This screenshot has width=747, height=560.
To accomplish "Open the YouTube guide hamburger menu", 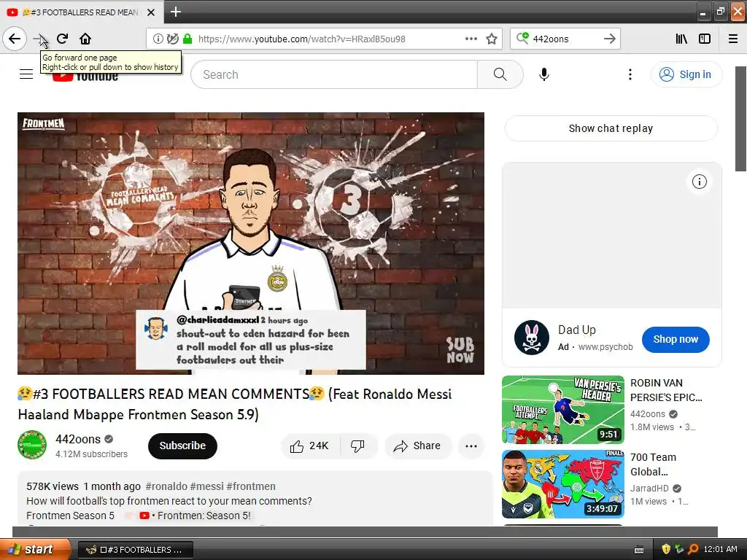I will click(26, 74).
